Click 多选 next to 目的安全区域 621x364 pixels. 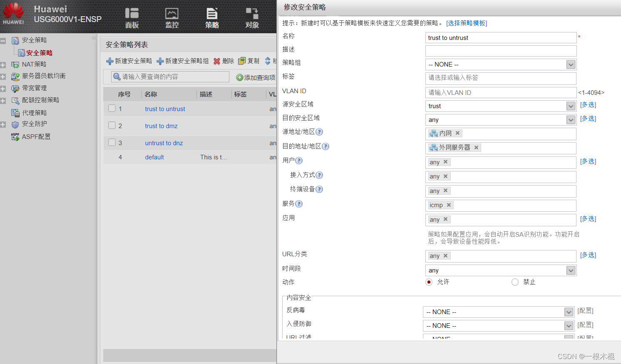coord(588,119)
